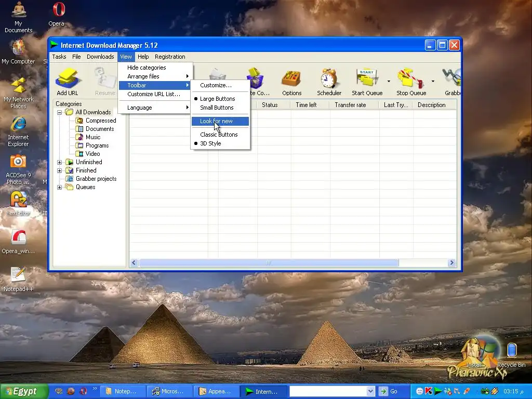Click the Go button on taskbar
This screenshot has width=532, height=399.
click(389, 392)
